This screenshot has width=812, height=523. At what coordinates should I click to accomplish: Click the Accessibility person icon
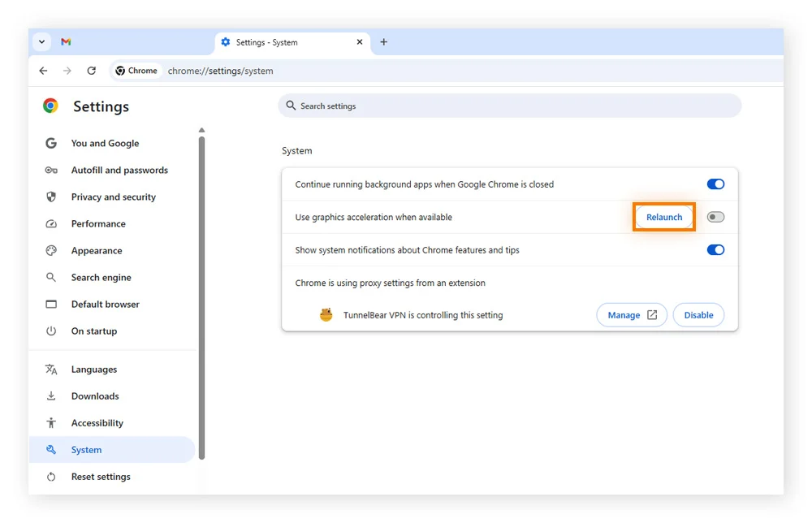[51, 423]
